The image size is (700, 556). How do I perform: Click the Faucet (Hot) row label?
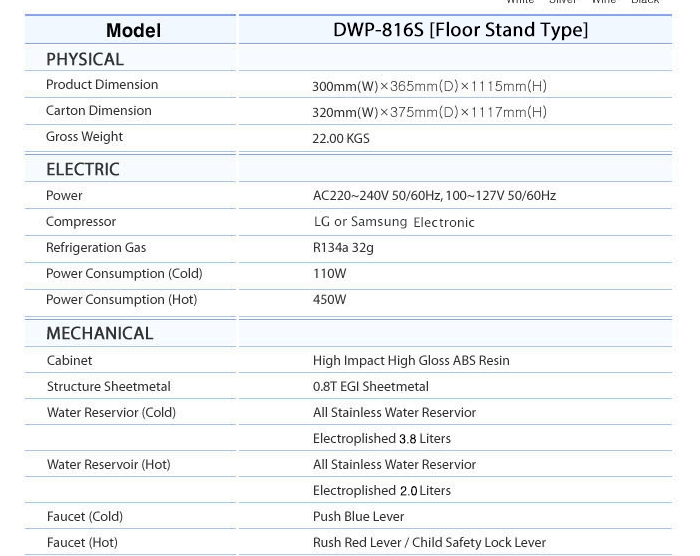coord(82,543)
